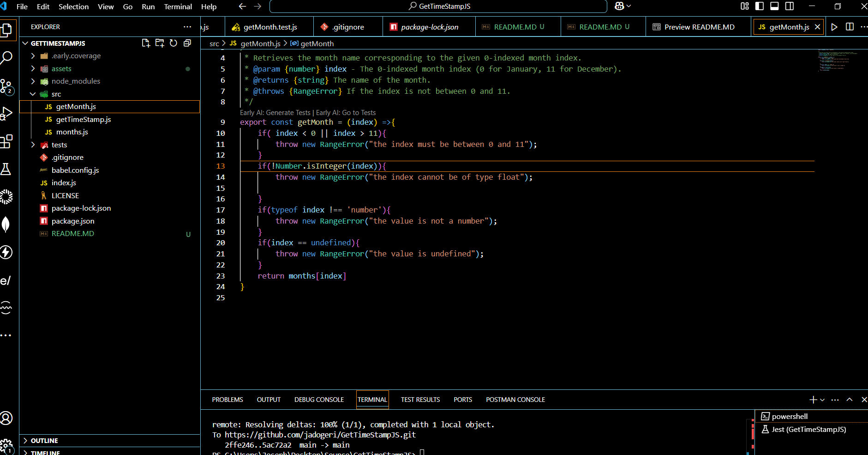This screenshot has height=455, width=868.
Task: Click src in the breadcrumb path
Action: tap(214, 43)
